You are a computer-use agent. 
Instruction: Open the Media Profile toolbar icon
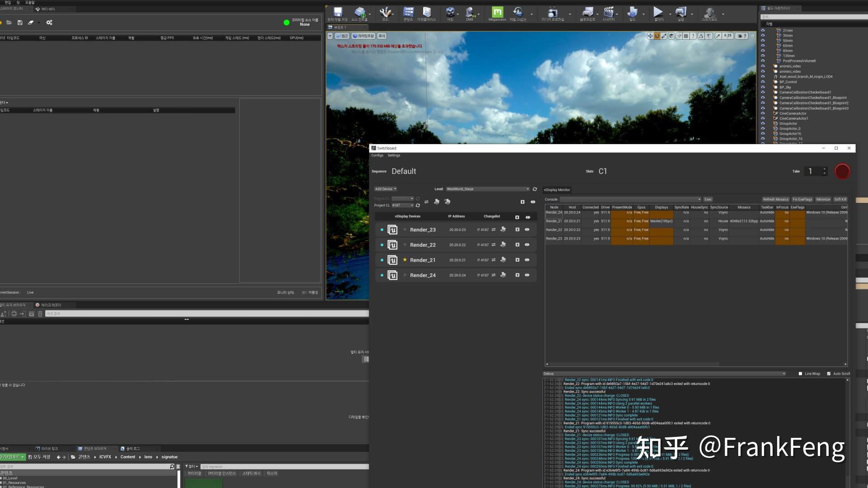553,14
